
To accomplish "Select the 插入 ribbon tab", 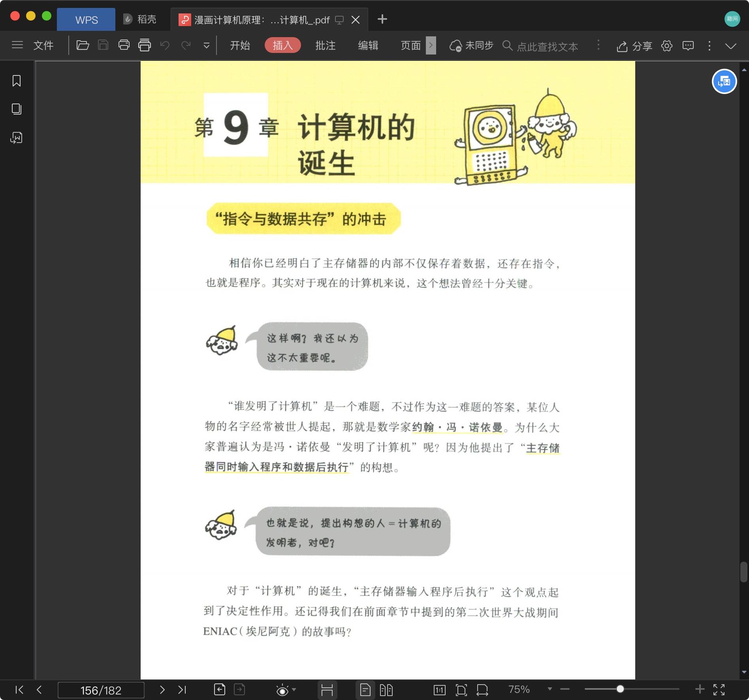I will click(x=283, y=45).
